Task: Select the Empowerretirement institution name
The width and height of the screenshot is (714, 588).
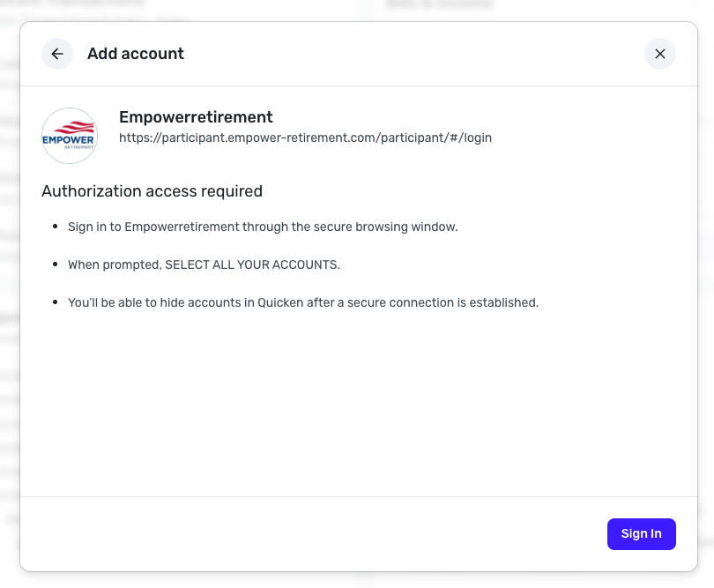Action: click(x=196, y=117)
